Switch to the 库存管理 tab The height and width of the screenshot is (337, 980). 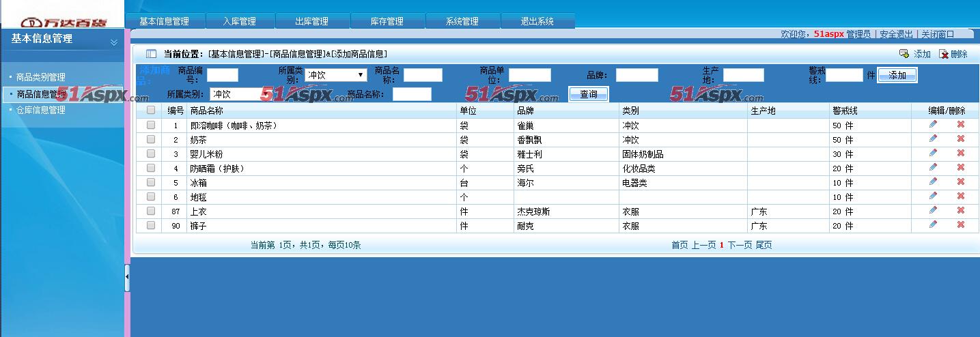point(387,21)
